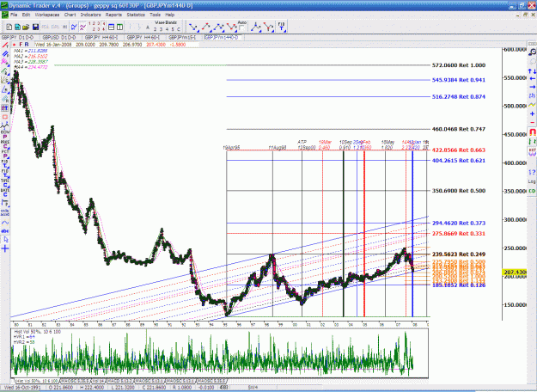Click the vertical split window layout icon
This screenshot has height=392, width=537.
120,27
